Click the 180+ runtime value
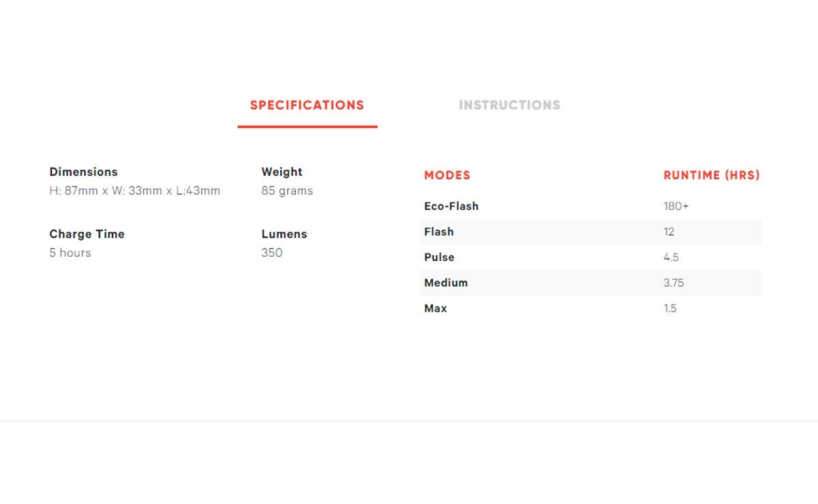818x504 pixels. [x=676, y=206]
